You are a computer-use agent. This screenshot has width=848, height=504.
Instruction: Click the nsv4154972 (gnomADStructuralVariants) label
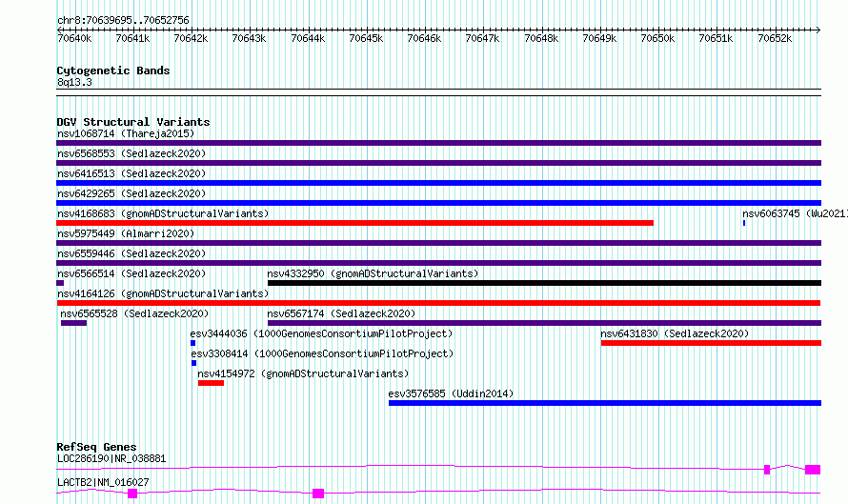click(x=303, y=373)
